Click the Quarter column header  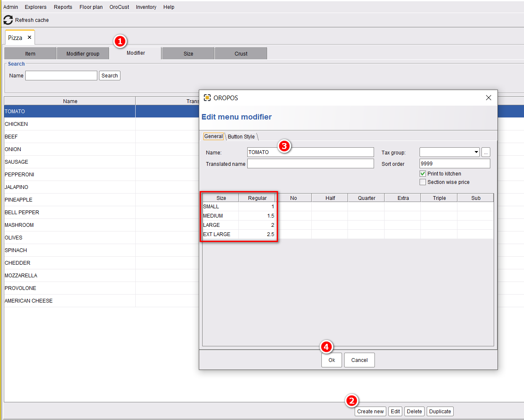click(x=366, y=198)
